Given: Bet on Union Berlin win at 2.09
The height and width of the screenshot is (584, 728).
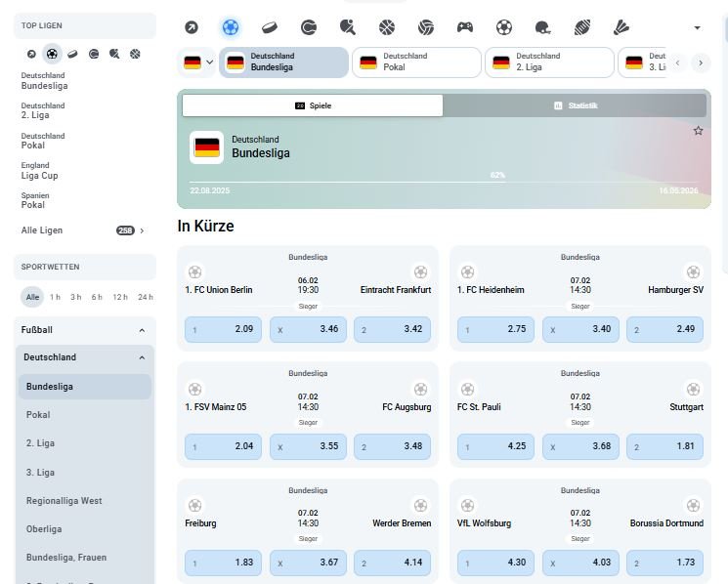Looking at the screenshot, I should click(x=224, y=329).
